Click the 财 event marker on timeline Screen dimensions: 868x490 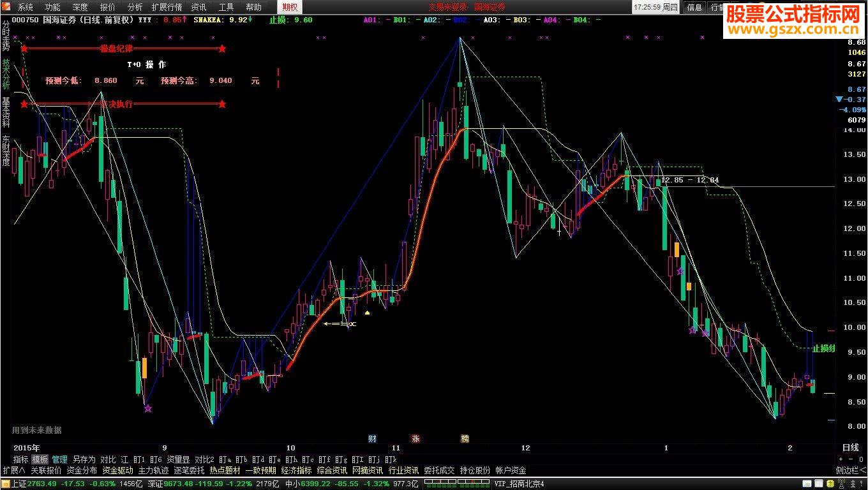pos(372,439)
